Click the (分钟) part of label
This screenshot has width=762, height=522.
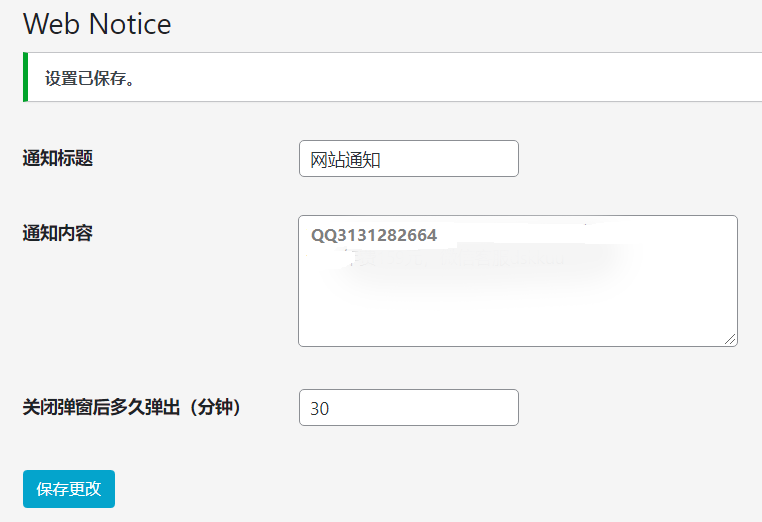pyautogui.click(x=214, y=407)
